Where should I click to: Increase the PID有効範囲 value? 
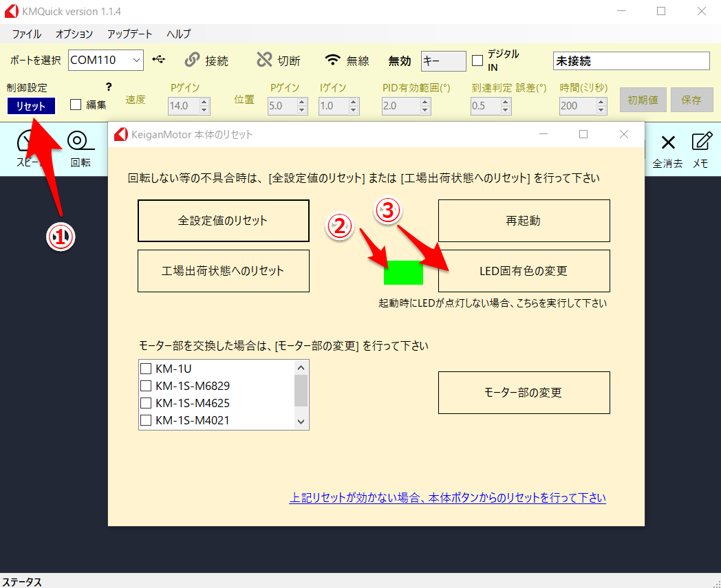425,102
